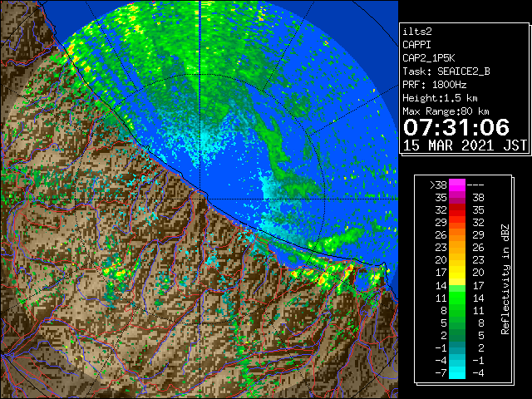Viewport: 532px width, 399px height.
Task: Click the '-7' legend value on left column
Action: click(441, 373)
